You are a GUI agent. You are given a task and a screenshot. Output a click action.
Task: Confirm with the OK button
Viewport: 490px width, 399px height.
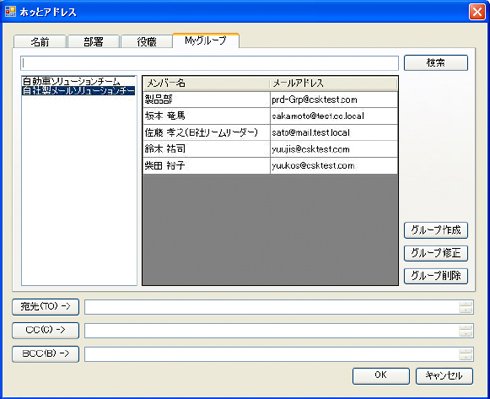pos(381,376)
